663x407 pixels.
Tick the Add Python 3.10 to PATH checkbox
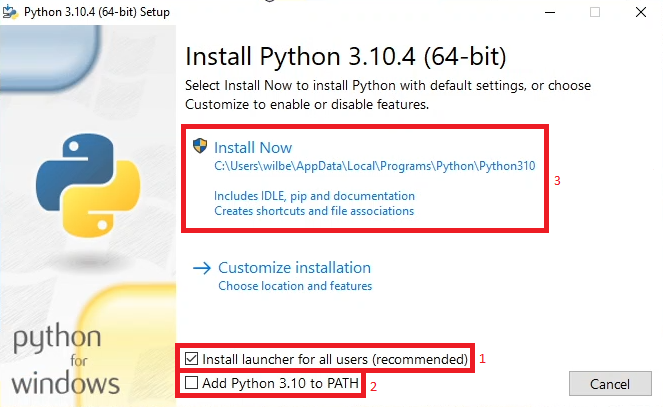[191, 383]
